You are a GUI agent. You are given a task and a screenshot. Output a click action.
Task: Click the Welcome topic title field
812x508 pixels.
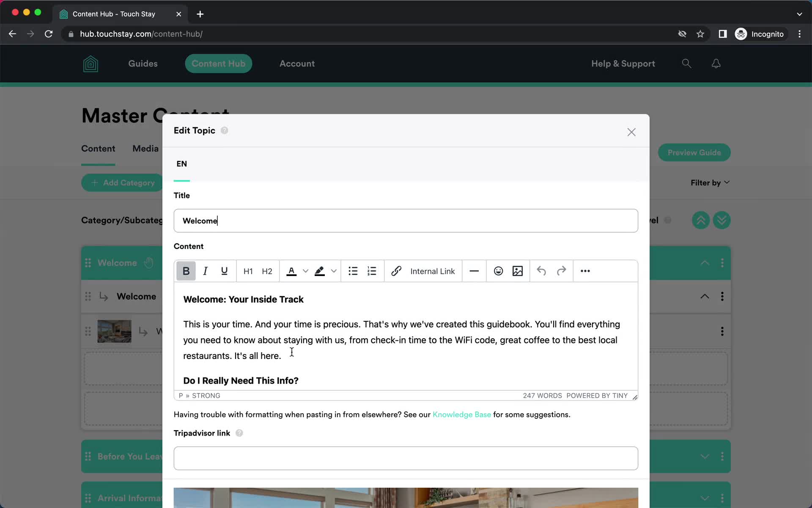tap(406, 221)
